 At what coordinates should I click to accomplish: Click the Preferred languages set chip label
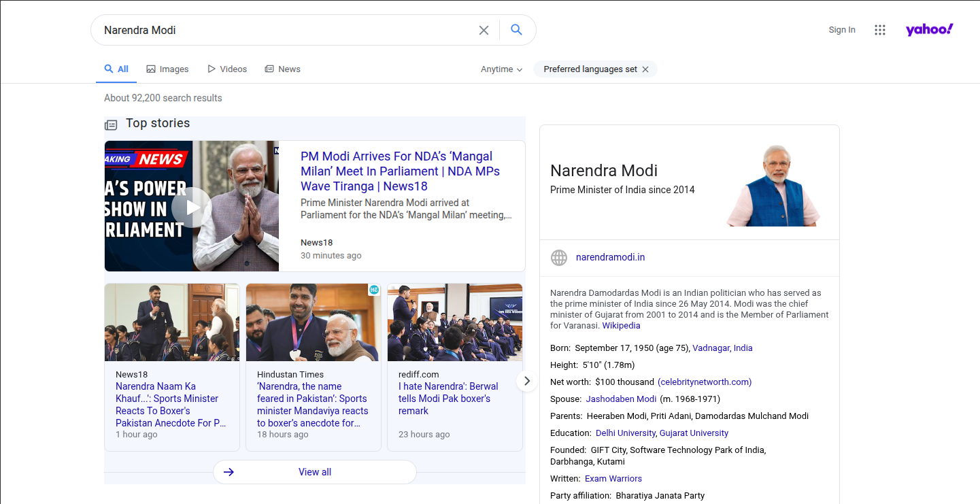pyautogui.click(x=590, y=69)
